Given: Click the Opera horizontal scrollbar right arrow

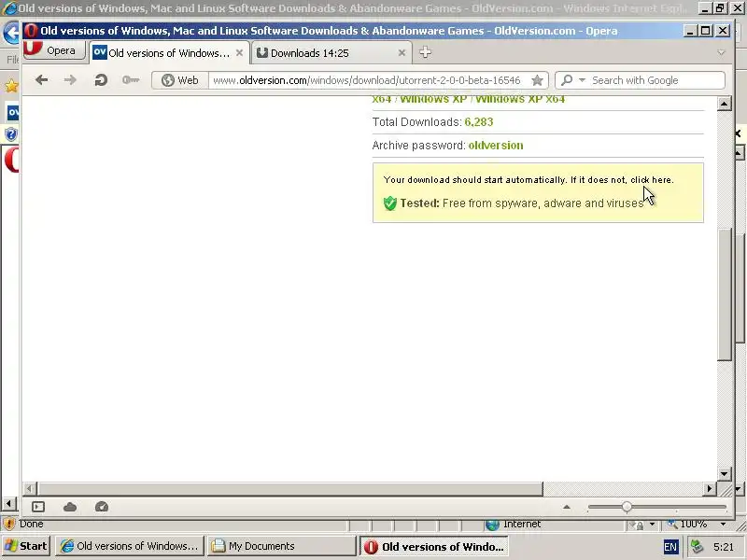Looking at the screenshot, I should click(710, 488).
